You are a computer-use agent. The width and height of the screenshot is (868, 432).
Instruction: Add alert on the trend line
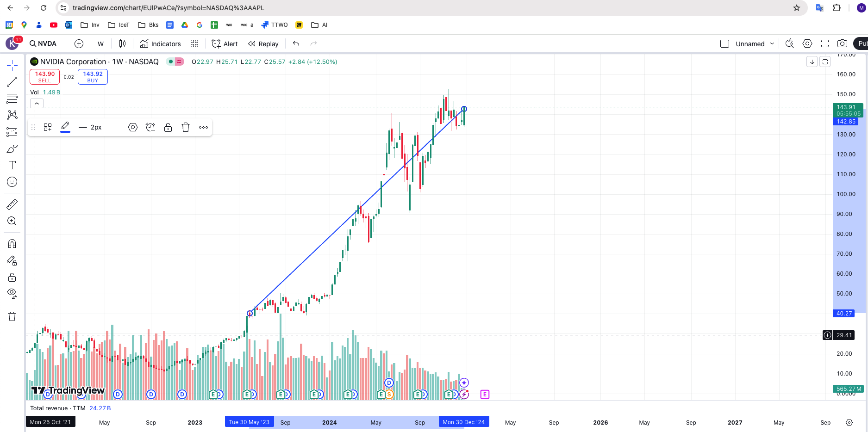[150, 127]
